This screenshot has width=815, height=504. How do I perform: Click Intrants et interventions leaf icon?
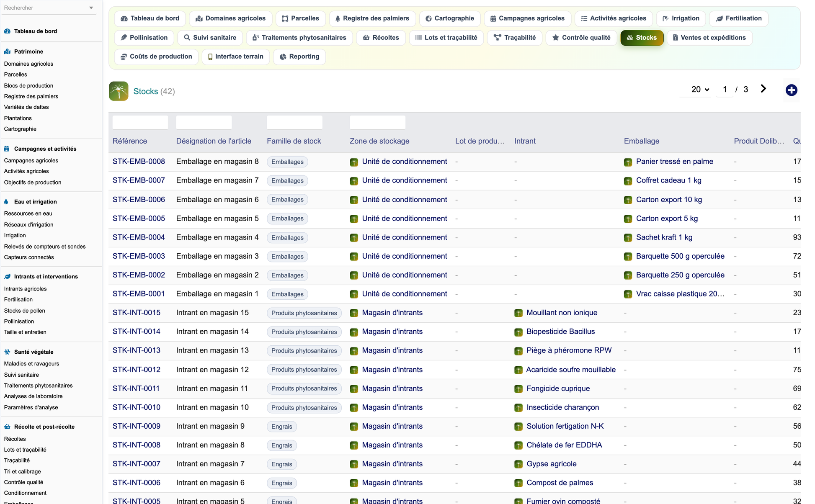pyautogui.click(x=7, y=276)
